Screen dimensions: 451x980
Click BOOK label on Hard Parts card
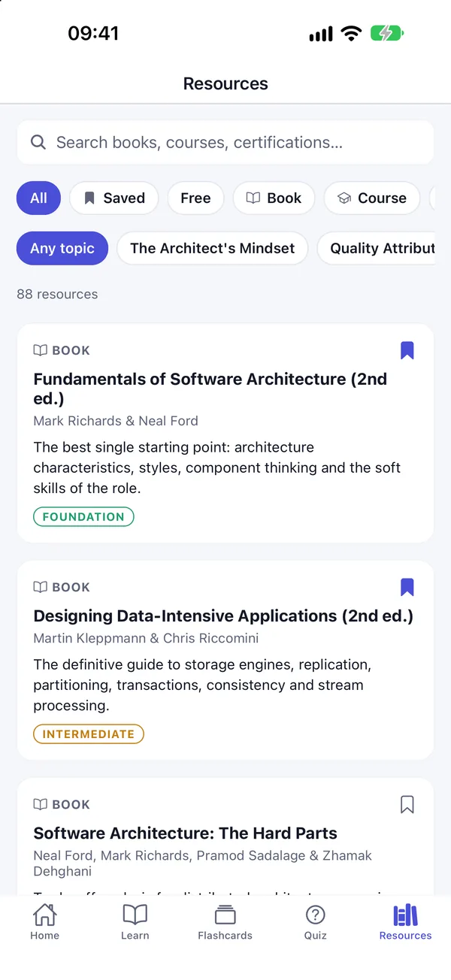(62, 804)
